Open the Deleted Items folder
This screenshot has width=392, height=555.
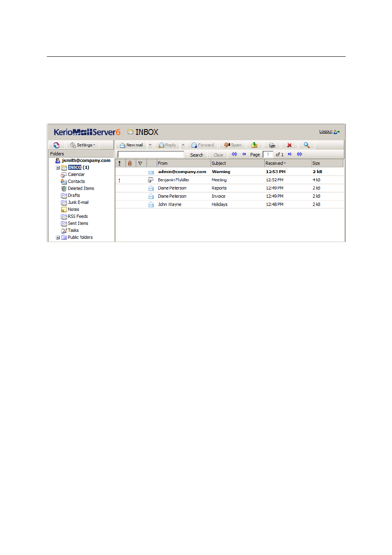(x=81, y=188)
